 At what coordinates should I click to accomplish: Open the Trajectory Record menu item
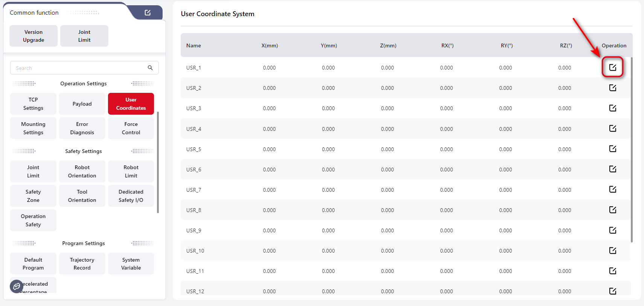(82, 264)
